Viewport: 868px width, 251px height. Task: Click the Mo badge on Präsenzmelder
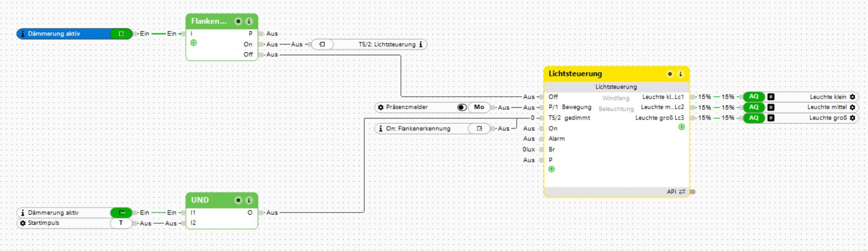479,107
